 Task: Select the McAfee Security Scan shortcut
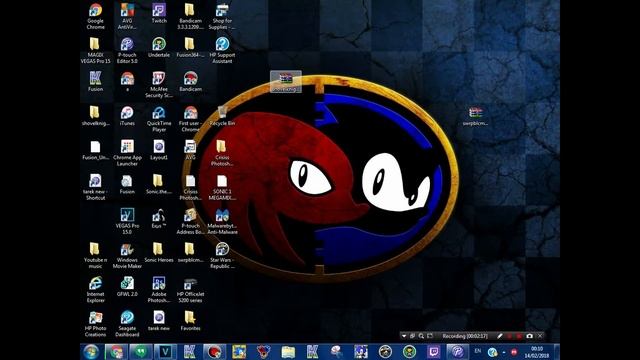tap(159, 85)
